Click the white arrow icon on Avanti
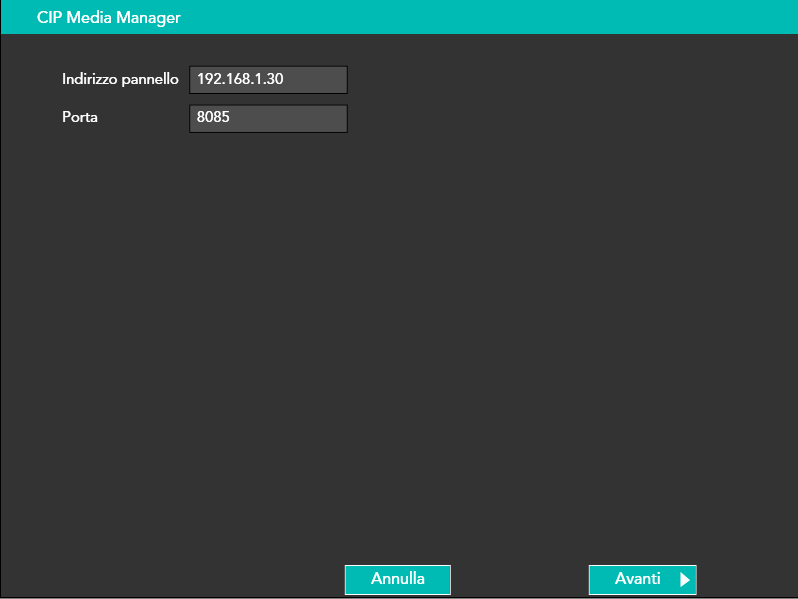Image resolution: width=798 pixels, height=599 pixels. pos(684,580)
